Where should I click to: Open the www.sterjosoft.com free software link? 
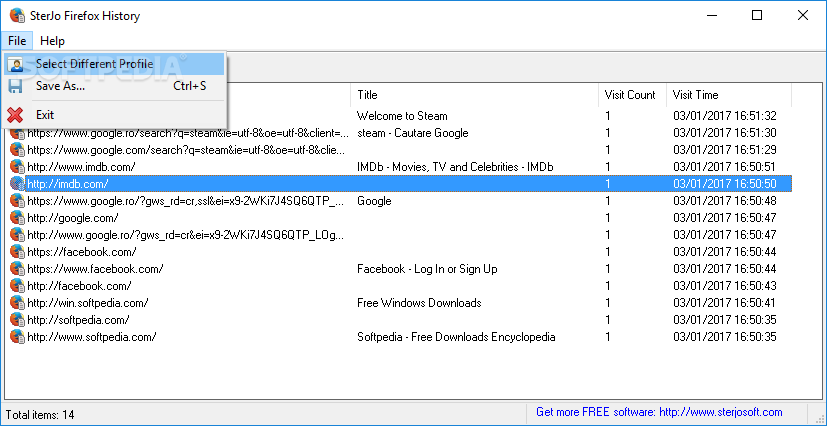coord(659,412)
